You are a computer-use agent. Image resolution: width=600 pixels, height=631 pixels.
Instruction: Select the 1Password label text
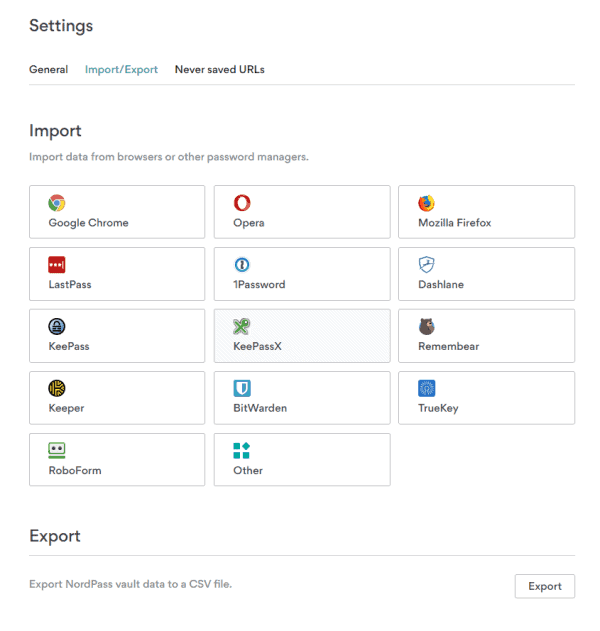pos(259,285)
